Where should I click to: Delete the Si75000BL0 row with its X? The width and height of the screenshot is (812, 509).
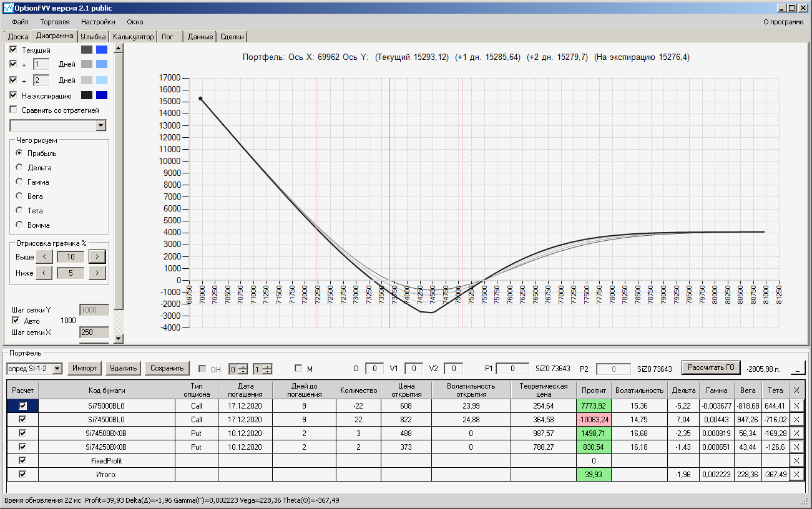pyautogui.click(x=796, y=405)
